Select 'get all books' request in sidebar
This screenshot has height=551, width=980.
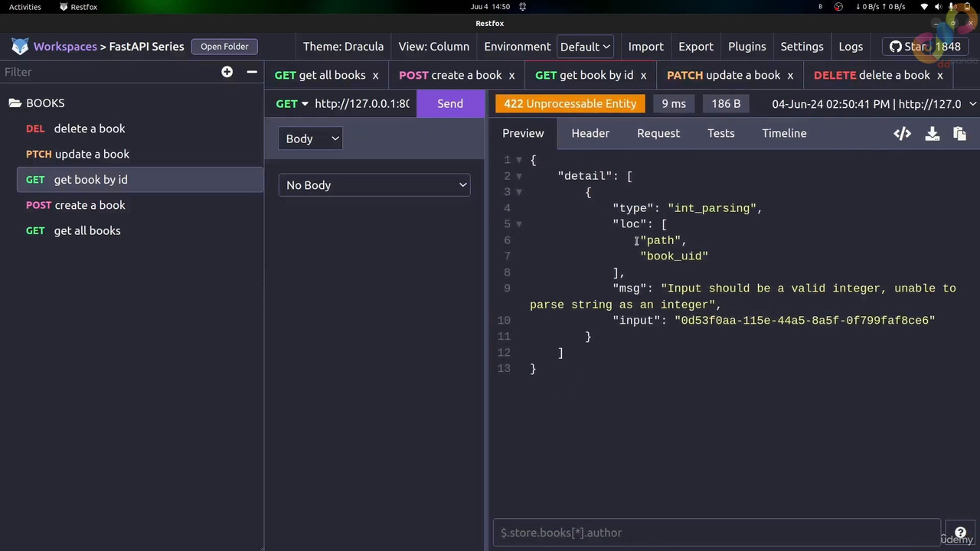pos(140,230)
